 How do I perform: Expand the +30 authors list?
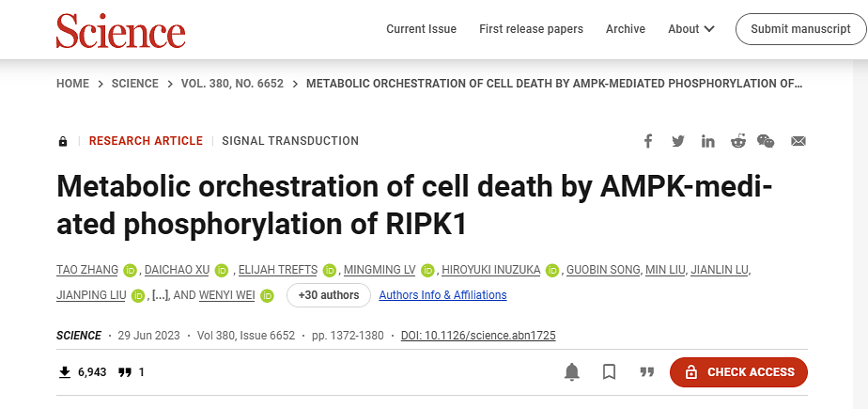tap(328, 295)
